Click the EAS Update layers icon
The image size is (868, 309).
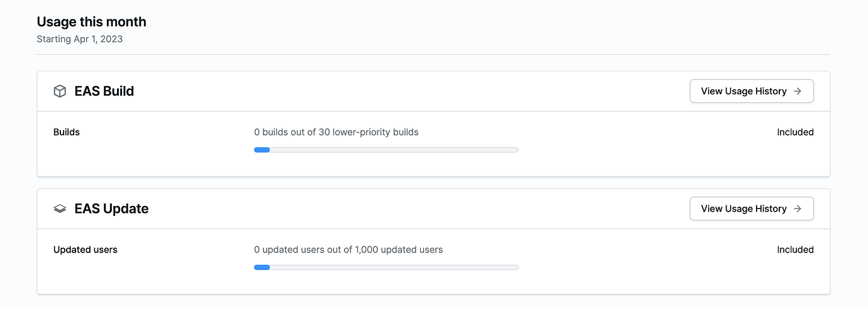pyautogui.click(x=60, y=209)
